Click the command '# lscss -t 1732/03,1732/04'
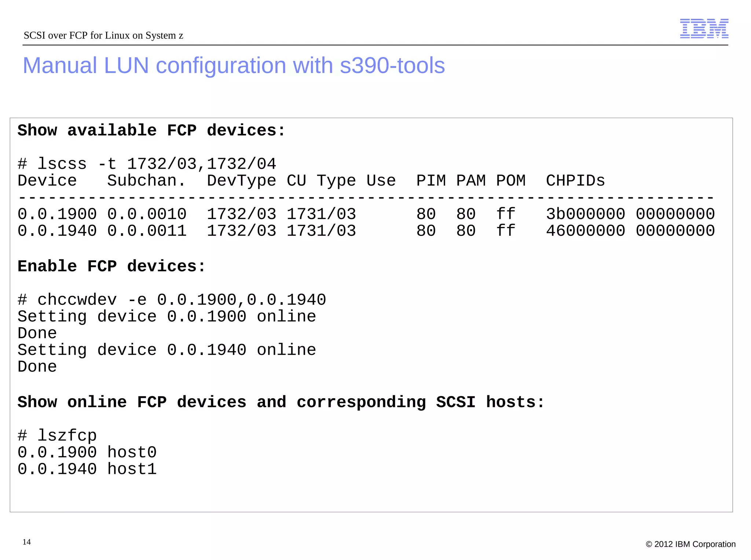This screenshot has height=560, width=751. coord(147,164)
